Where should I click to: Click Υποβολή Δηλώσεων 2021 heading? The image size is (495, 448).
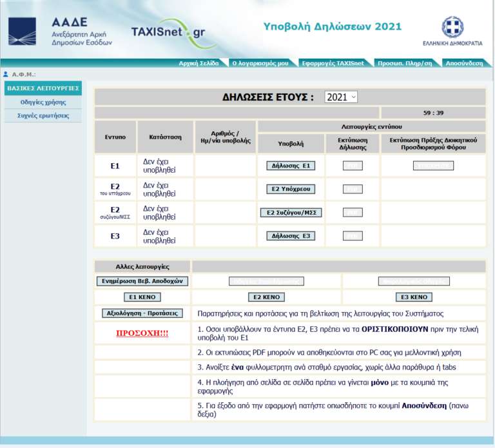333,26
